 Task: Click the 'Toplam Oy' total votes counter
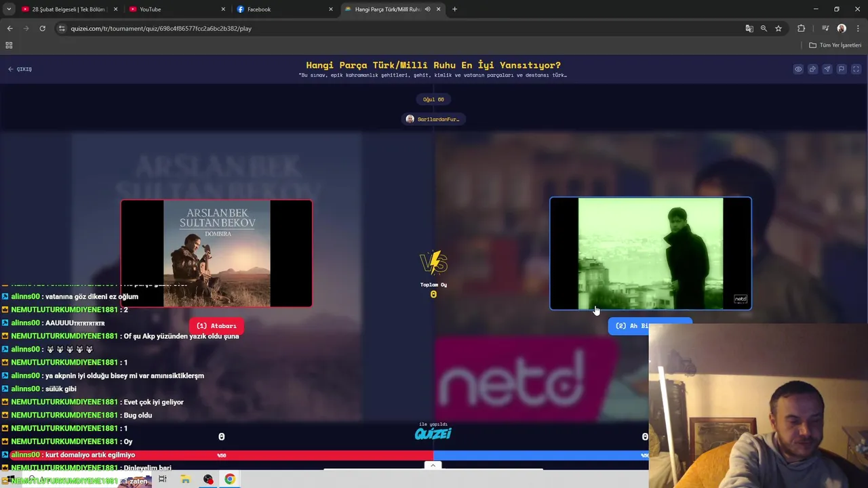click(433, 290)
